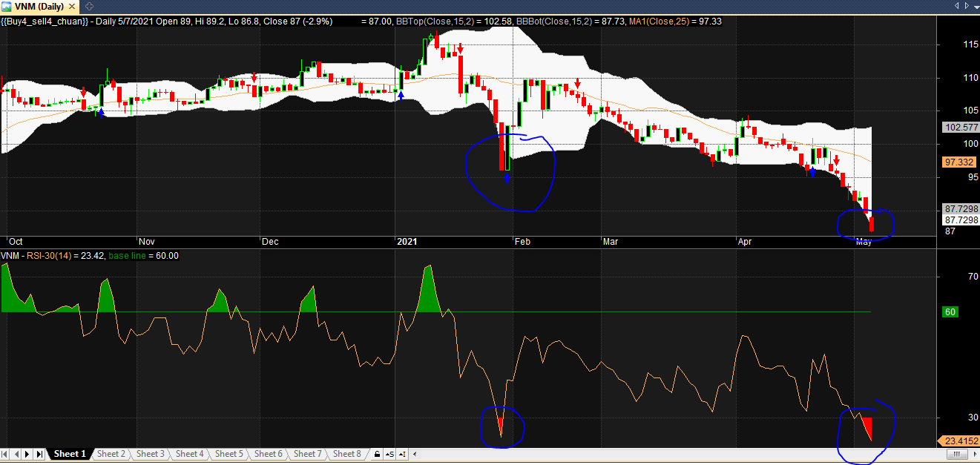The width and height of the screenshot is (980, 465).
Task: Go to previous sheet using arrow
Action: [x=17, y=454]
